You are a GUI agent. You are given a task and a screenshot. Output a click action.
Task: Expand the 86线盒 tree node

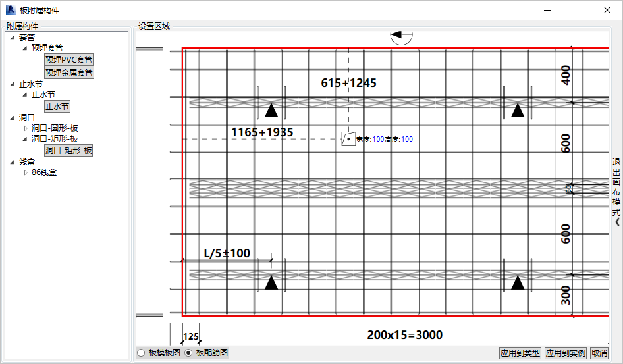click(x=26, y=172)
